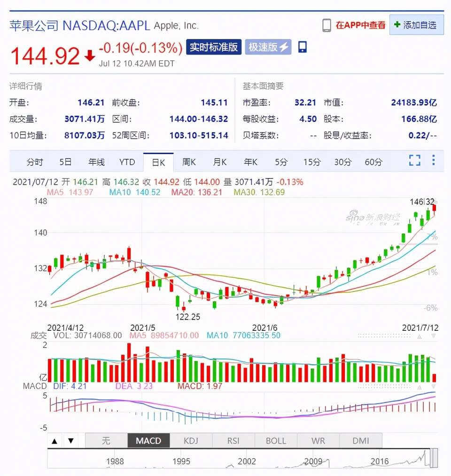Click the 52周区间 value 103.10-515.14
The image size is (451, 476).
(x=199, y=135)
